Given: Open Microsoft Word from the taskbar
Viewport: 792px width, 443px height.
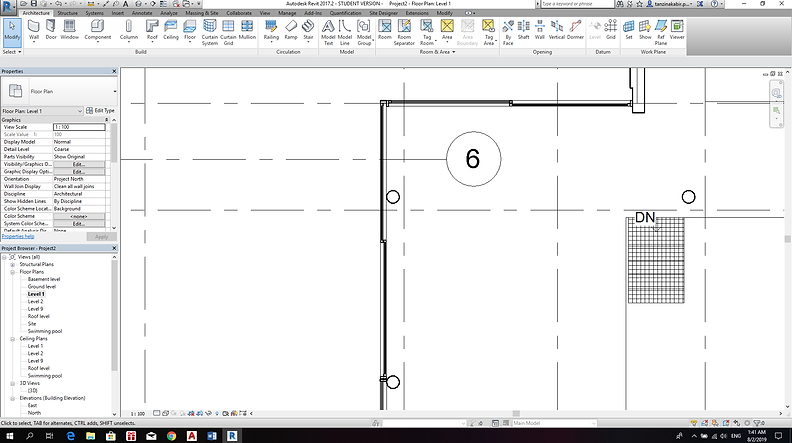Looking at the screenshot, I should (x=212, y=436).
